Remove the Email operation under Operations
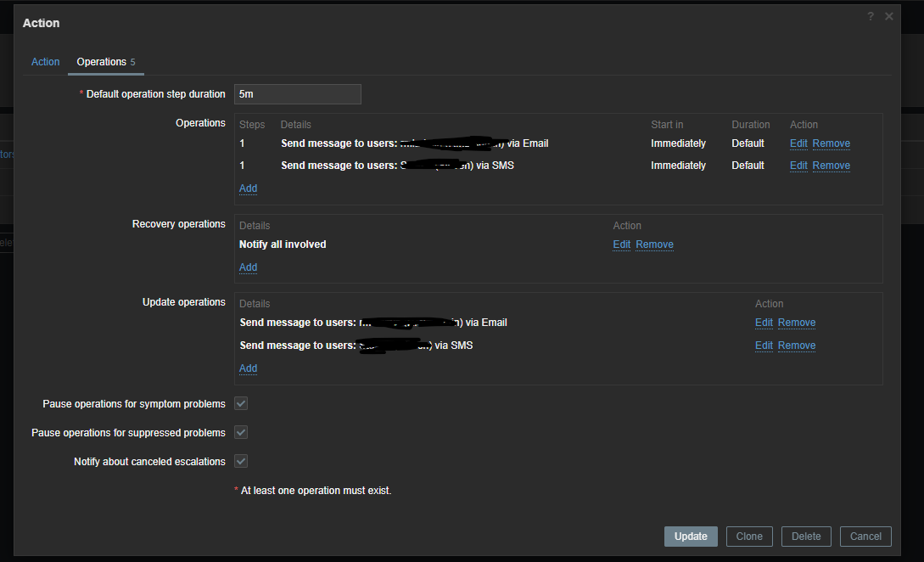The image size is (924, 562). [831, 143]
